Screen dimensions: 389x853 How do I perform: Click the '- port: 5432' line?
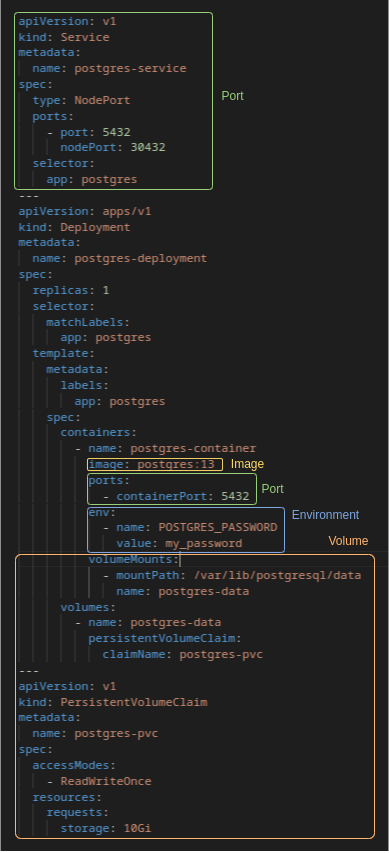88,132
